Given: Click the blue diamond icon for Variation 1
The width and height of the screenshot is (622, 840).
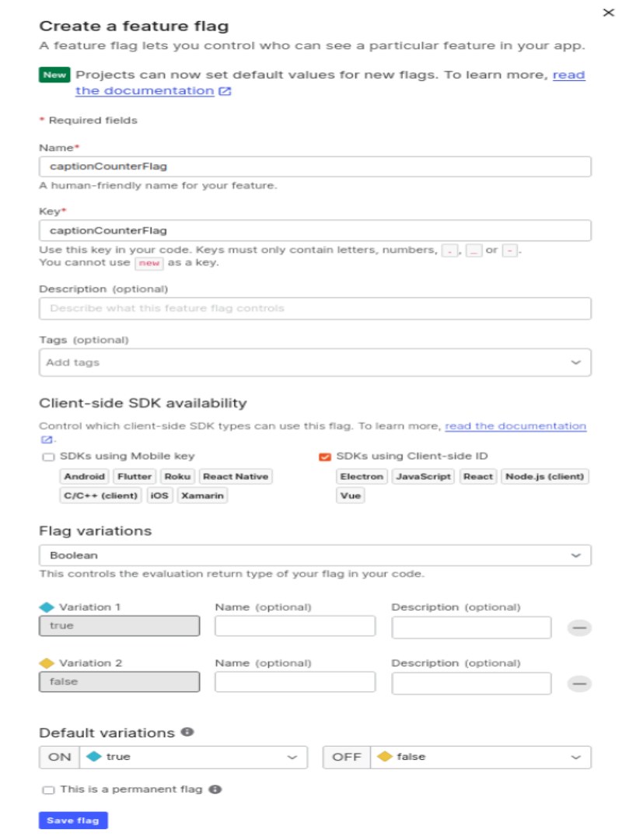Looking at the screenshot, I should pyautogui.click(x=47, y=606).
